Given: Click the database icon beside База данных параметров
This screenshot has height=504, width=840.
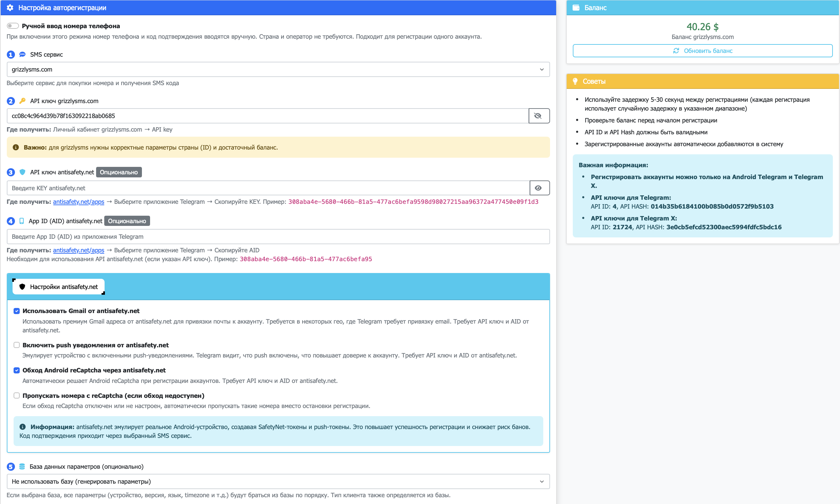Looking at the screenshot, I should tap(22, 466).
